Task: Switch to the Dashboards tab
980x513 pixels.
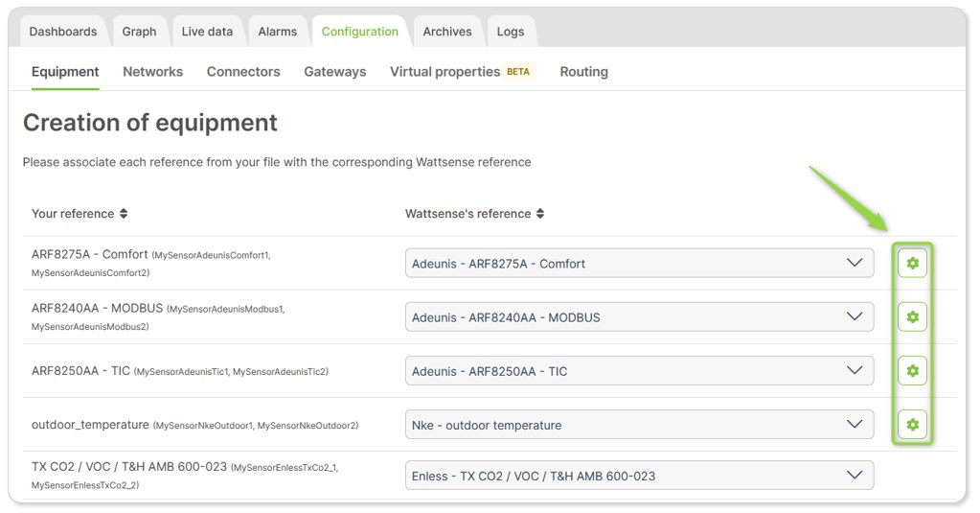Action: click(x=63, y=32)
